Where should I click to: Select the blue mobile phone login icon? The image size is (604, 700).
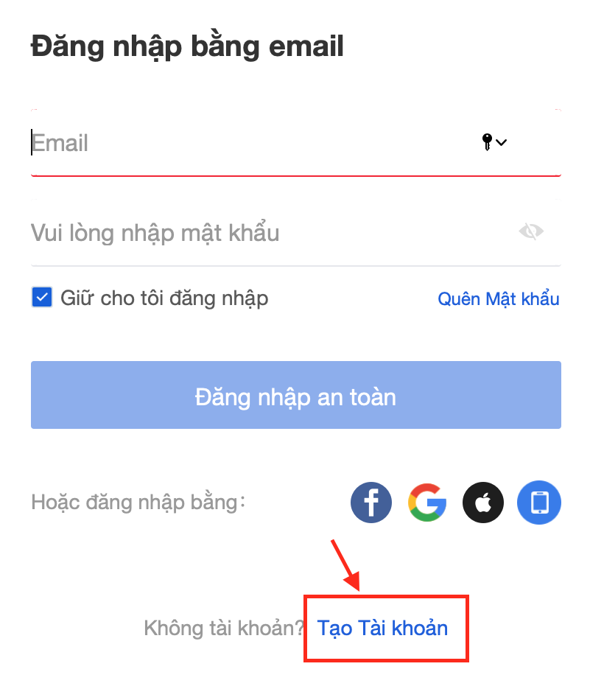tap(539, 503)
